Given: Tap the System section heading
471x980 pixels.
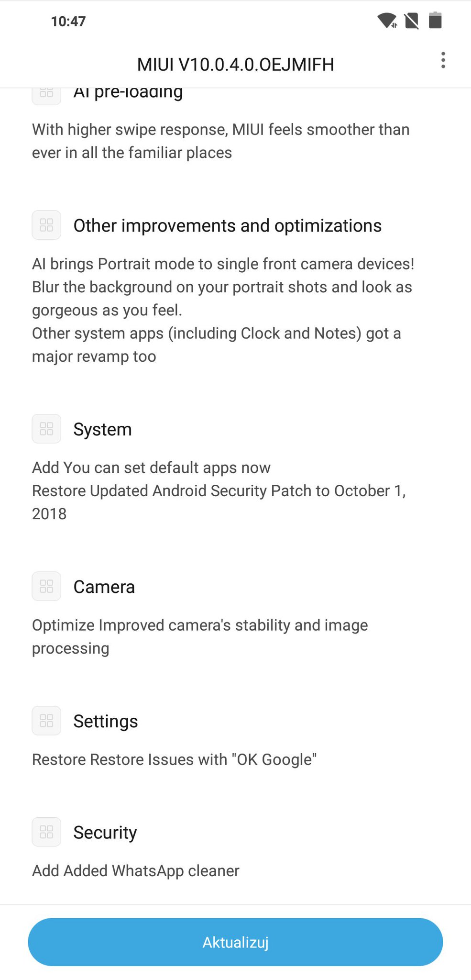Looking at the screenshot, I should point(102,429).
